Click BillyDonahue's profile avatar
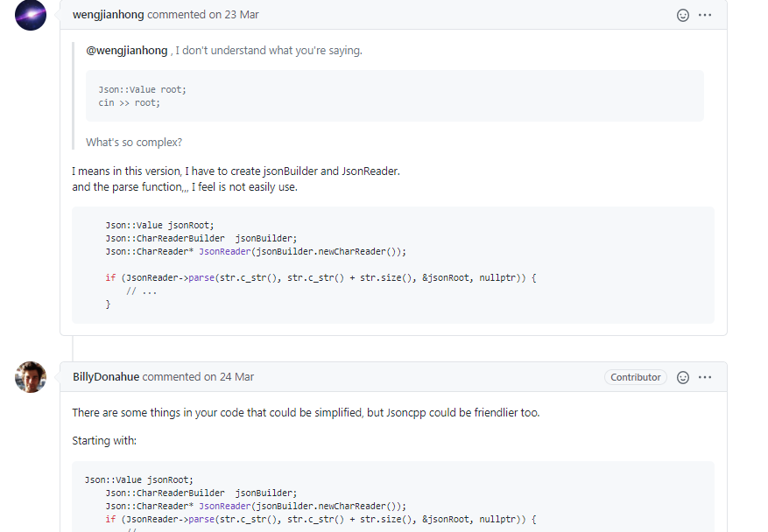 point(30,377)
